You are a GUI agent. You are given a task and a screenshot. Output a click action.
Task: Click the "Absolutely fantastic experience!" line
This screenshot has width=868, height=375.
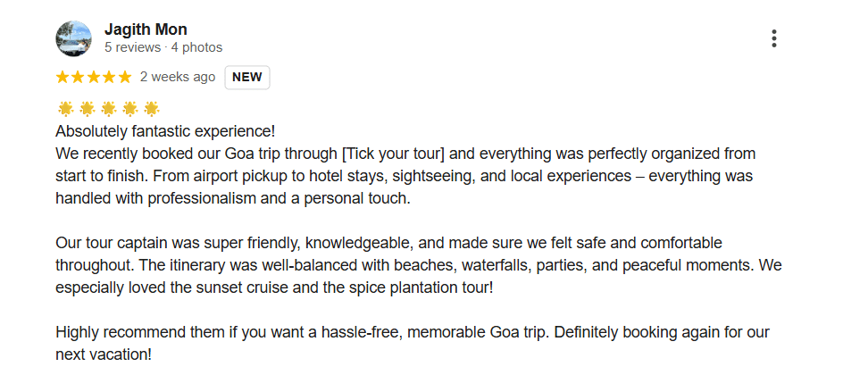tap(165, 131)
